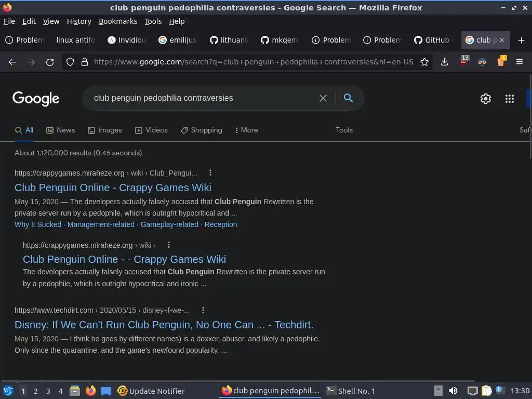Screen dimensions: 532x399
Task: Open Disney Techdirt article link
Action: click(x=164, y=325)
